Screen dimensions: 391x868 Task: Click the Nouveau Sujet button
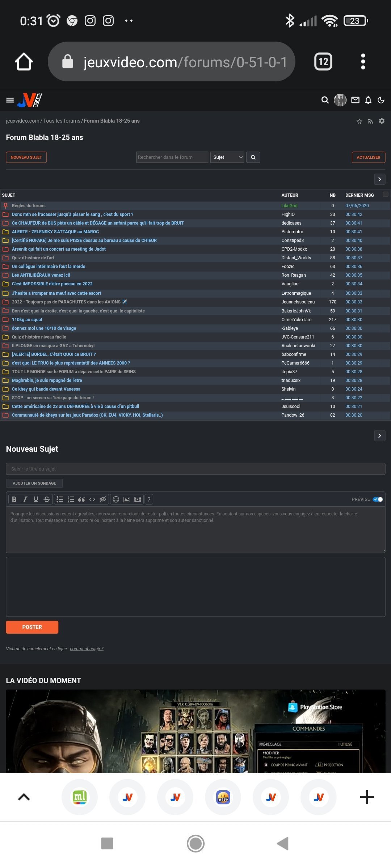click(x=26, y=157)
